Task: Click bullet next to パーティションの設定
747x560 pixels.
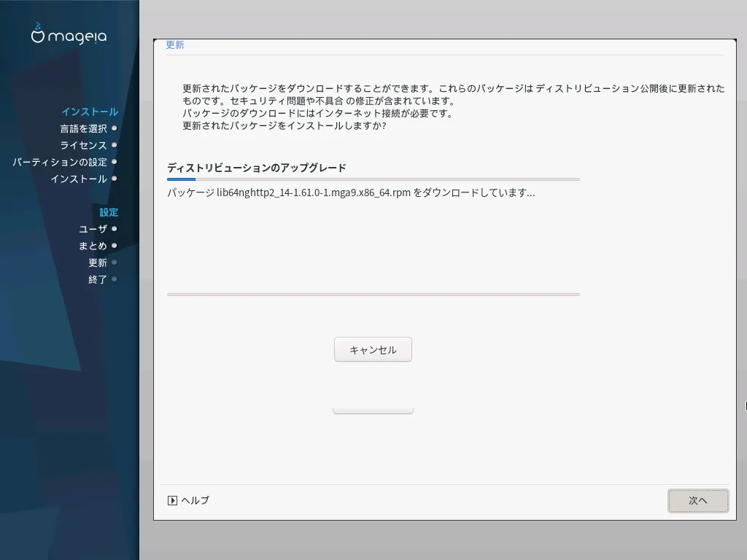Action: click(x=115, y=162)
